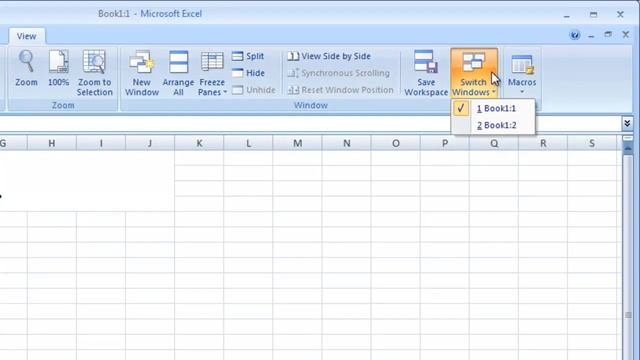640x360 pixels.
Task: Select column S header
Action: [x=592, y=143]
